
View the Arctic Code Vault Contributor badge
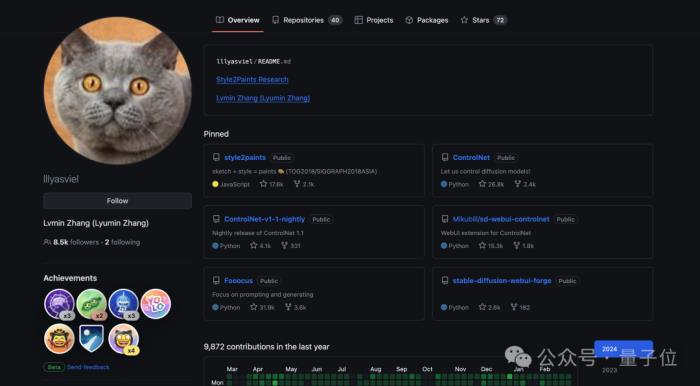(91, 339)
